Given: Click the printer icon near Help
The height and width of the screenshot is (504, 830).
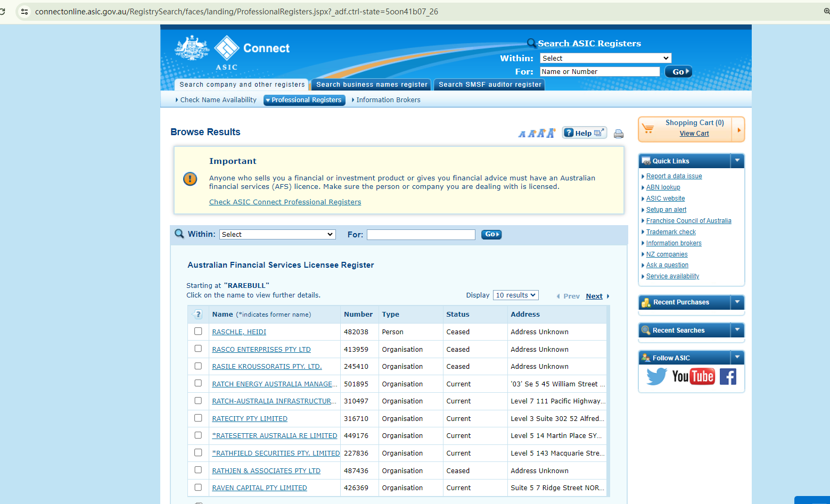Looking at the screenshot, I should 618,134.
